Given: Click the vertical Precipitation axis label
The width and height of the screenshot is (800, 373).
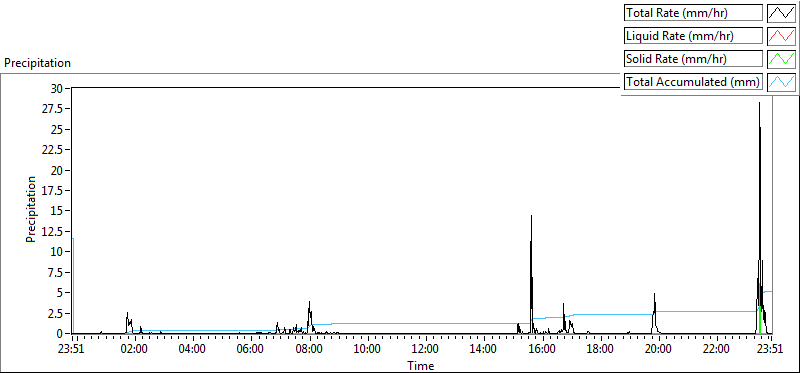Looking at the screenshot, I should (31, 209).
